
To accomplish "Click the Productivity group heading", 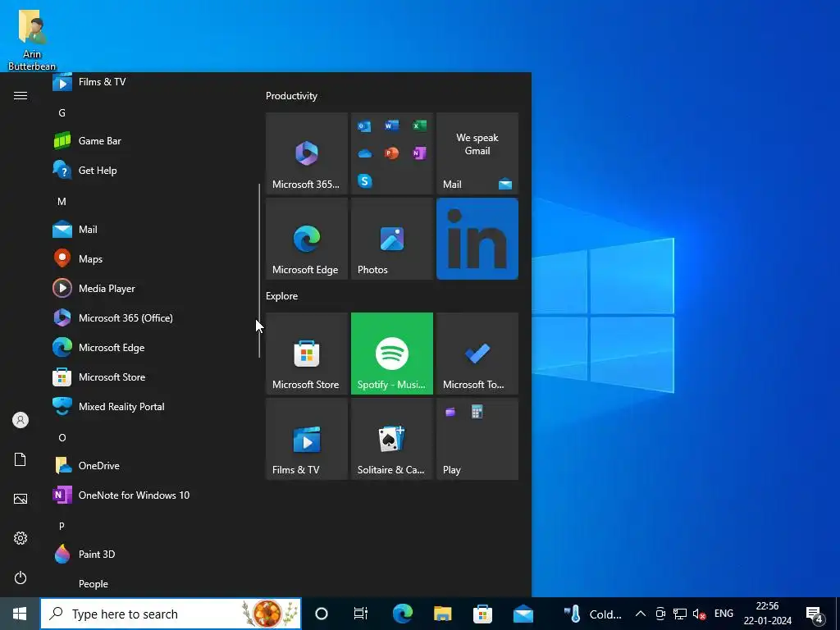I will 291,96.
